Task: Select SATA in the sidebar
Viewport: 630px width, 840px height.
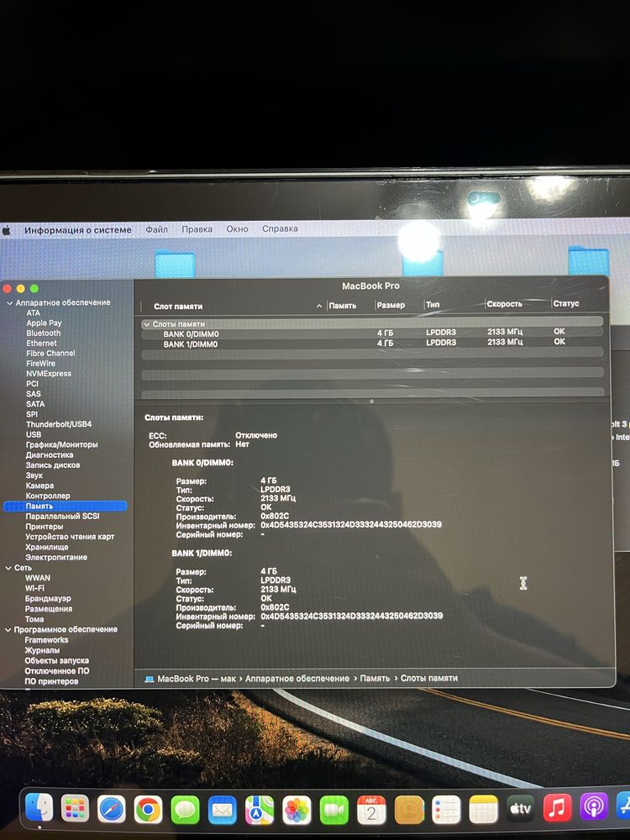Action: click(35, 405)
